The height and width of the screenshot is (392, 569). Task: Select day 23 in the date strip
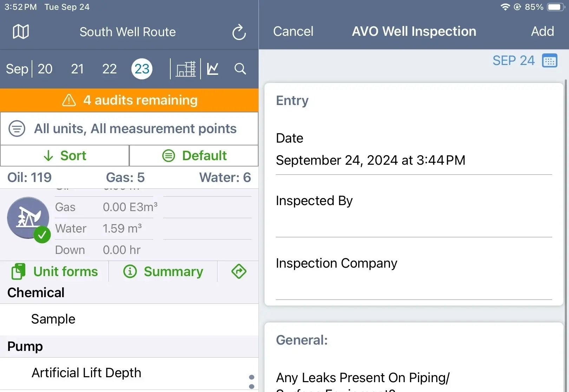click(142, 69)
